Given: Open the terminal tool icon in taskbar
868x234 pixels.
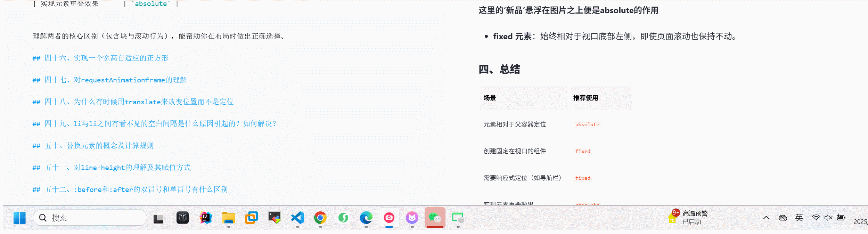Looking at the screenshot, I should point(275,218).
